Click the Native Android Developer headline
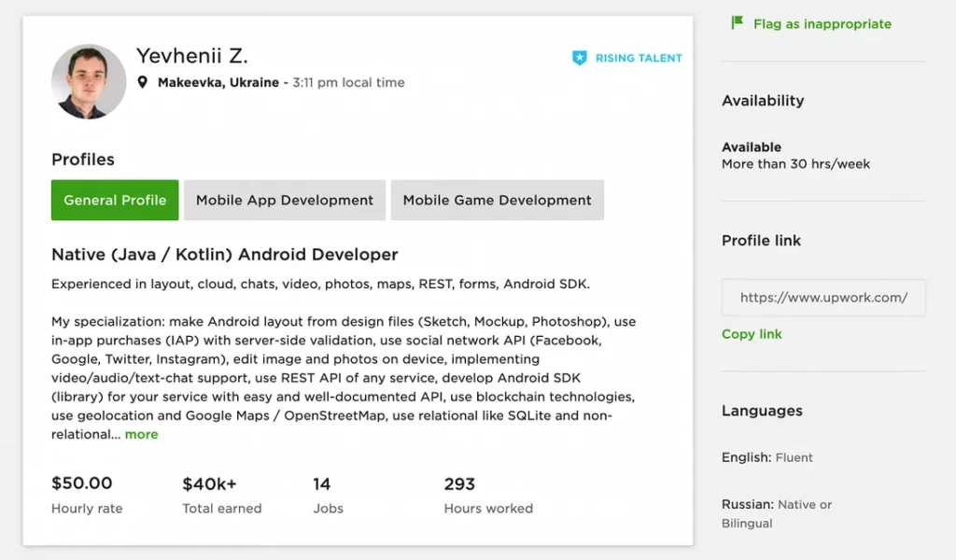The width and height of the screenshot is (956, 560). click(225, 254)
